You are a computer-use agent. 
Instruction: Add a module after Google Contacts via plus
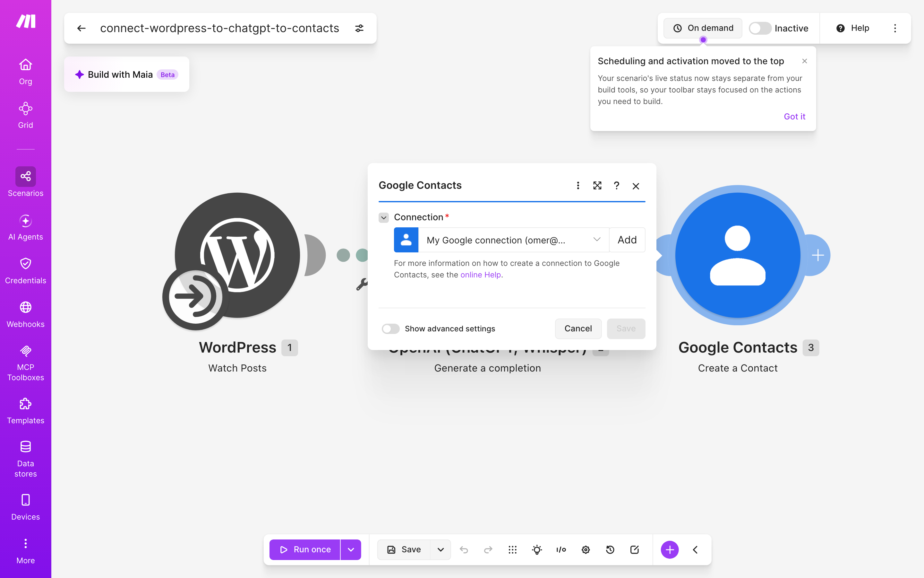(x=817, y=255)
